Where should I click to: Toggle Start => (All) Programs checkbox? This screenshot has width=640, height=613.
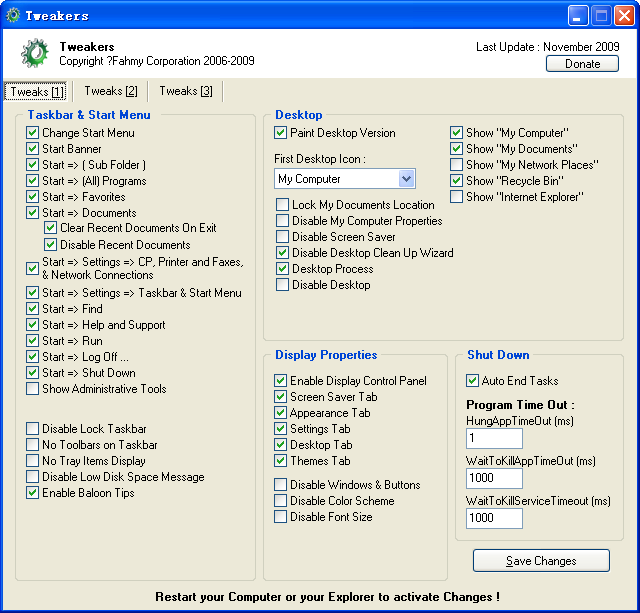(32, 181)
